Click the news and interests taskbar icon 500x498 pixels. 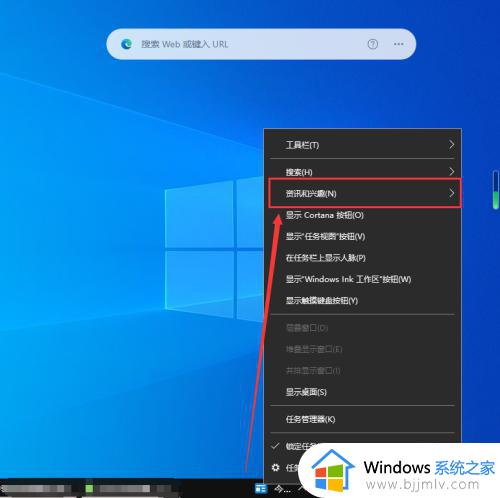(261, 489)
